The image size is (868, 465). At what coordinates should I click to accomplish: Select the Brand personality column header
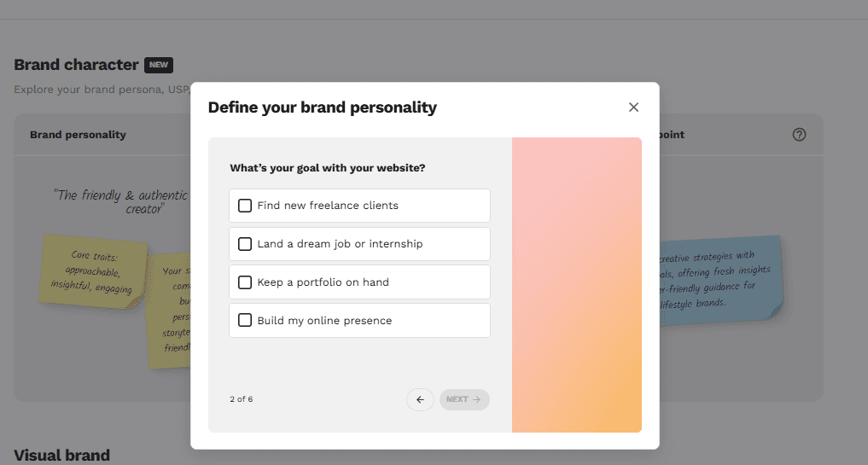(x=78, y=135)
